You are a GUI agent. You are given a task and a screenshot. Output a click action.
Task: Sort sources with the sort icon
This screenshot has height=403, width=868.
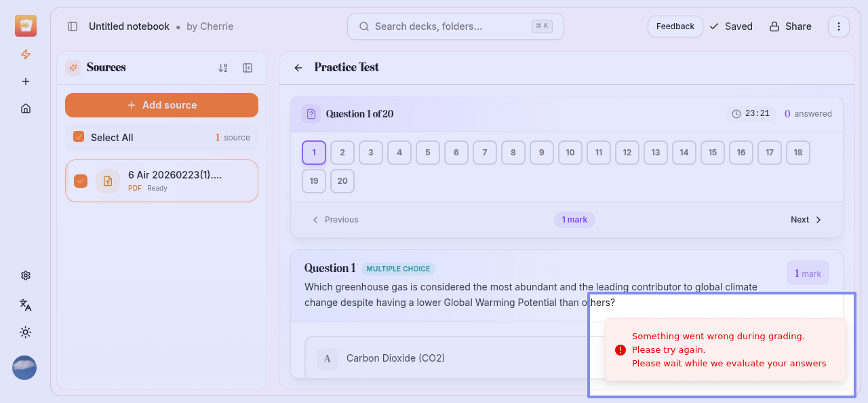[x=223, y=68]
